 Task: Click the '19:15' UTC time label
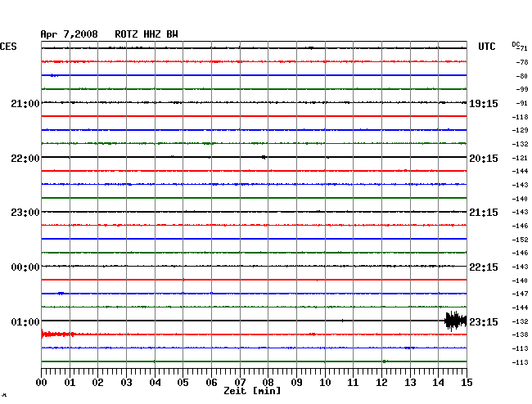click(484, 104)
